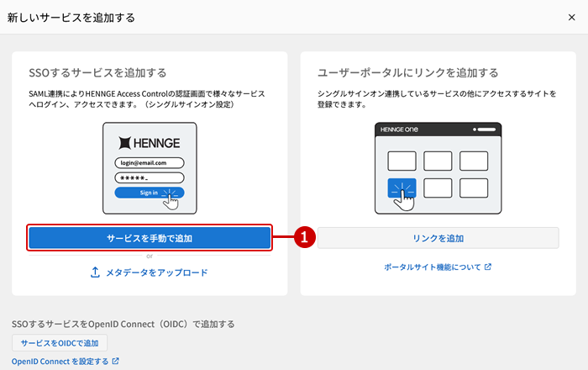Viewport: 588px width, 370px height.
Task: Click the upload arrow icon beside メタデータ
Action: click(x=95, y=272)
